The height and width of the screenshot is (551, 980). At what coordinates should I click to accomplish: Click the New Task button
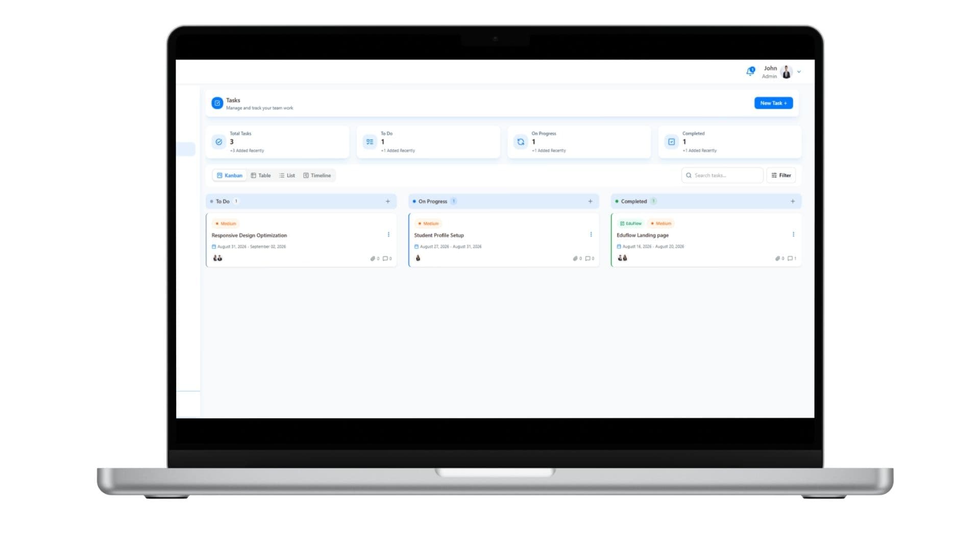tap(773, 103)
